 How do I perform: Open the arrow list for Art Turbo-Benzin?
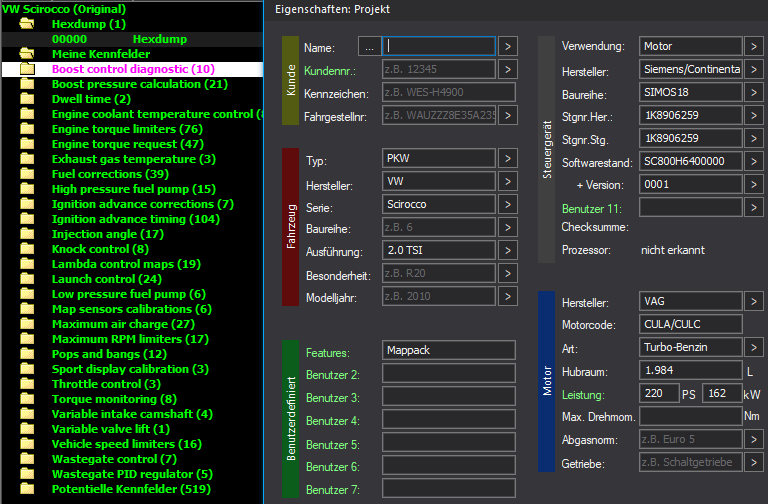tap(754, 347)
